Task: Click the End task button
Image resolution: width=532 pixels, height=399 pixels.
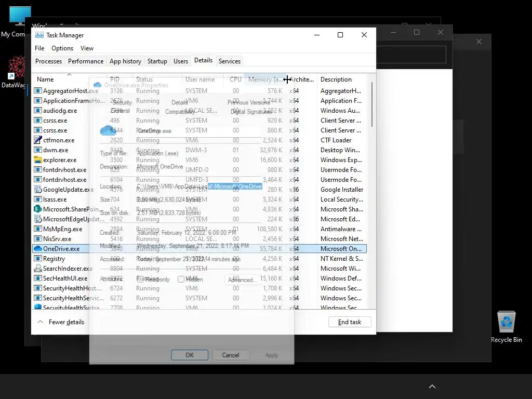Action: click(x=350, y=322)
